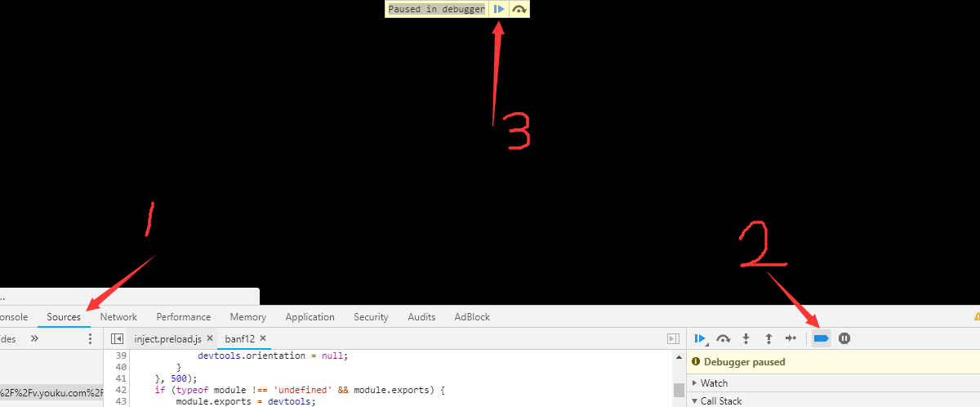
Task: Switch to inject.preload.js file tab
Action: [168, 338]
